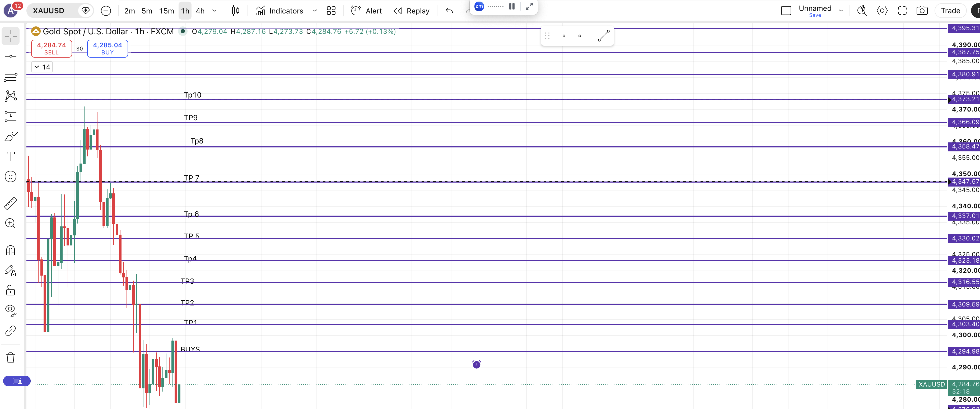Viewport: 980px width, 409px height.
Task: Click the 4,284.74 SELL button
Action: [51, 48]
